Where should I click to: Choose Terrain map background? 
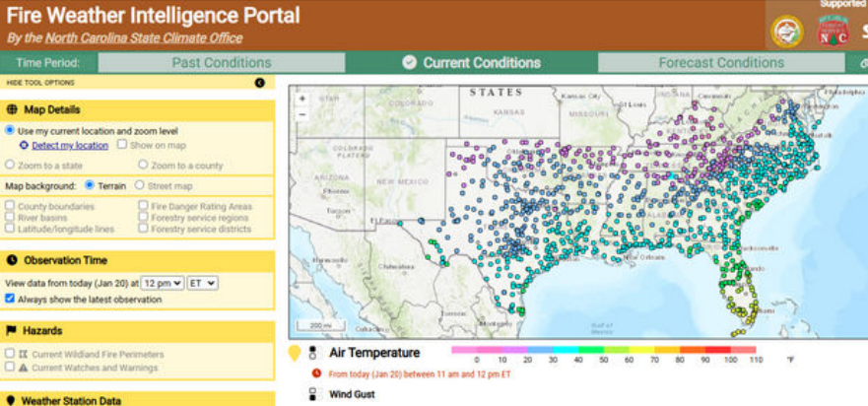tap(89, 185)
